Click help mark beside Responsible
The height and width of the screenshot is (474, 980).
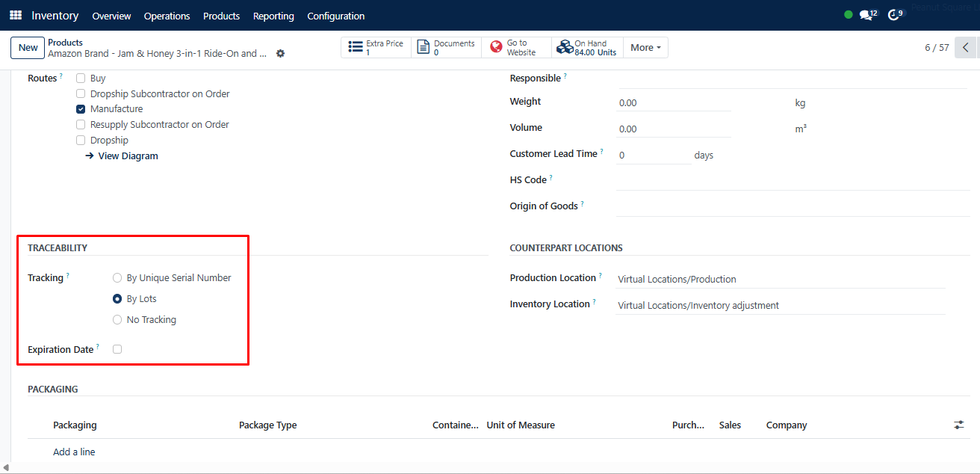click(565, 76)
